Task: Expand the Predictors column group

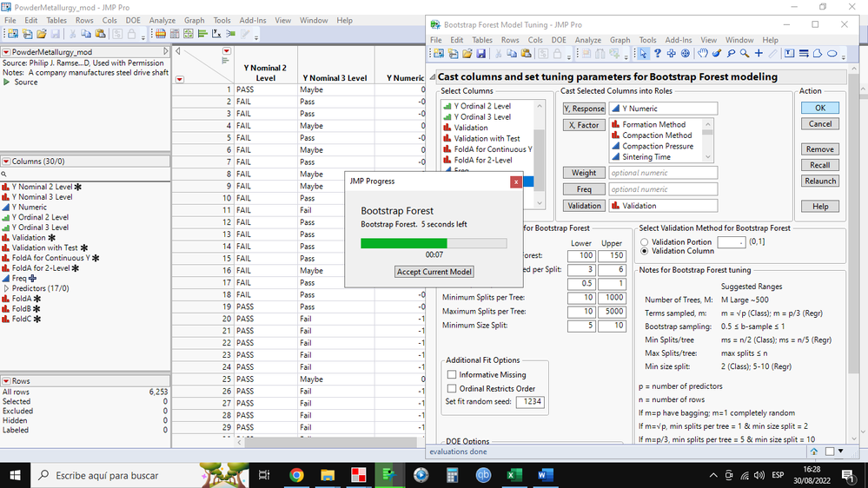Action: click(x=6, y=288)
